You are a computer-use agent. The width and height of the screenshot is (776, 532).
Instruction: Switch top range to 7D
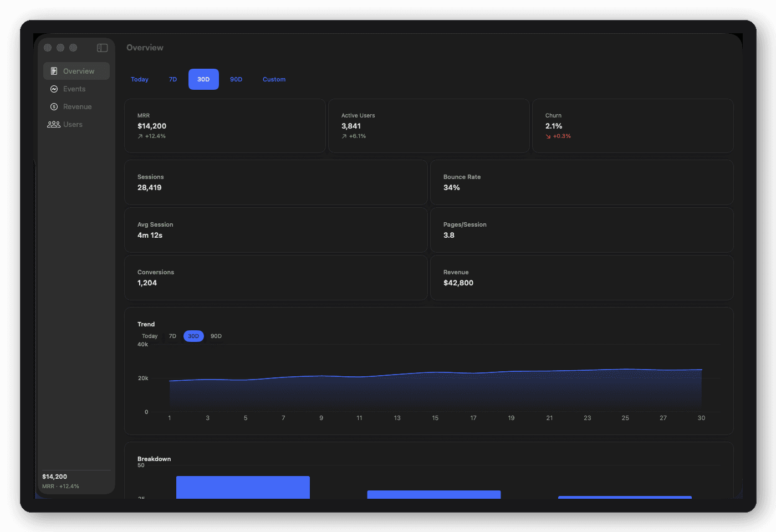pyautogui.click(x=173, y=79)
